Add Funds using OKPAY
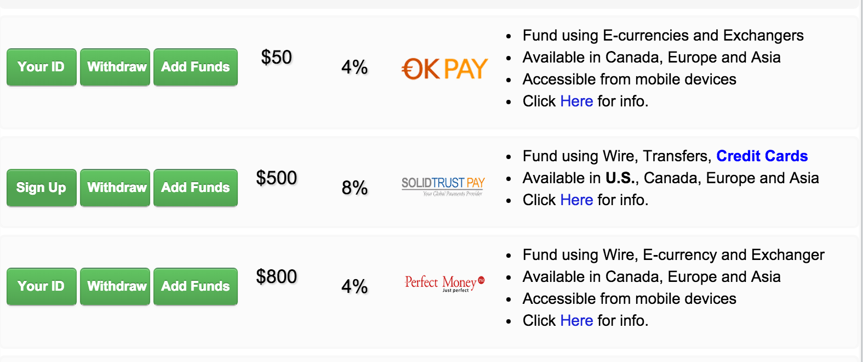 (x=195, y=67)
